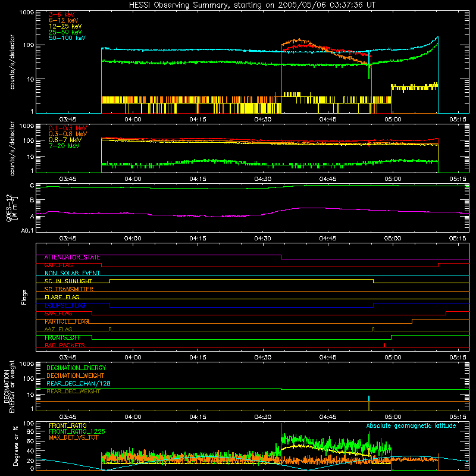Click 'Absolute geomagnetic latitude' label
Image resolution: width=476 pixels, height=476 pixels.
tap(411, 425)
